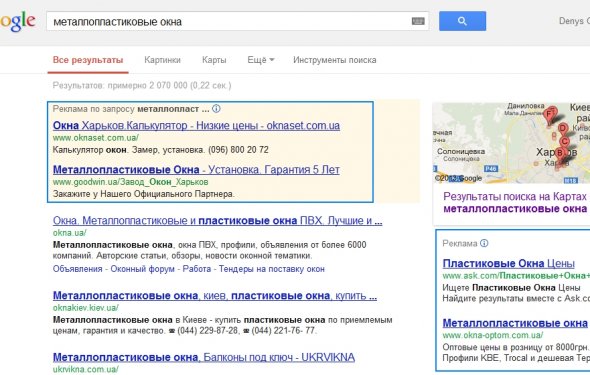
Task: Click map marker C on the map
Action: [564, 141]
